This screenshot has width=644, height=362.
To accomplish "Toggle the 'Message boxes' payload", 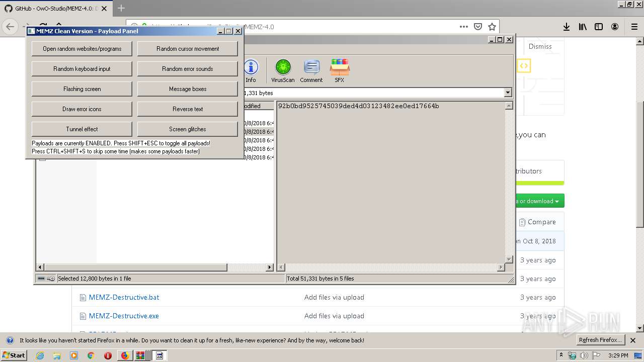I will pyautogui.click(x=188, y=89).
